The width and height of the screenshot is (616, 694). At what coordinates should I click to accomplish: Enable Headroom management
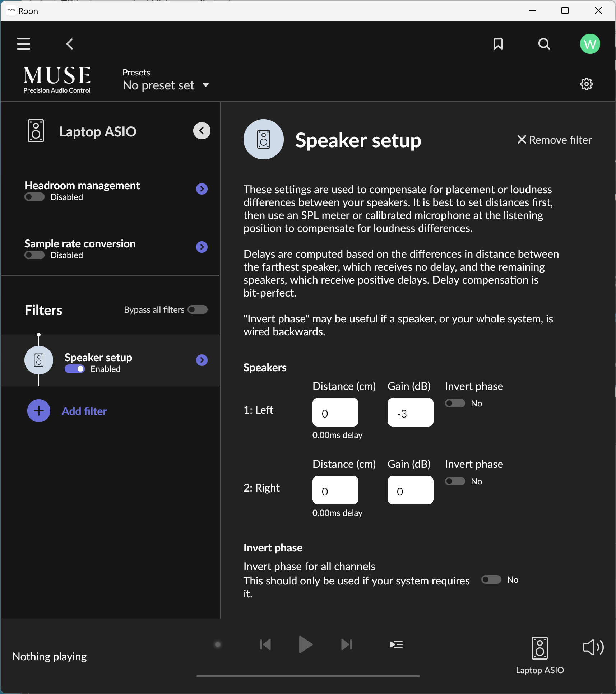(34, 197)
